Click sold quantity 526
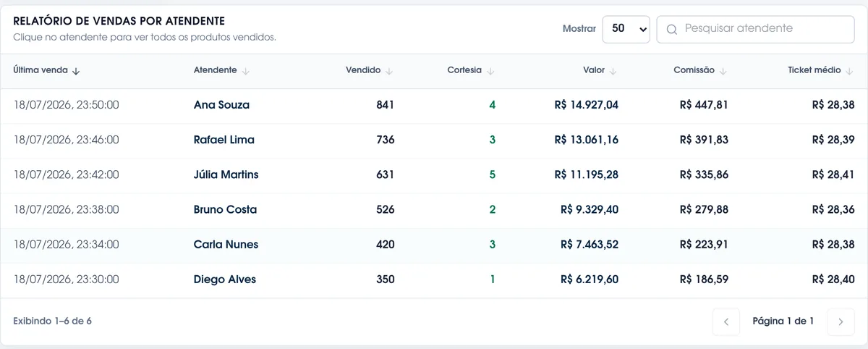This screenshot has width=868, height=349. pos(386,210)
